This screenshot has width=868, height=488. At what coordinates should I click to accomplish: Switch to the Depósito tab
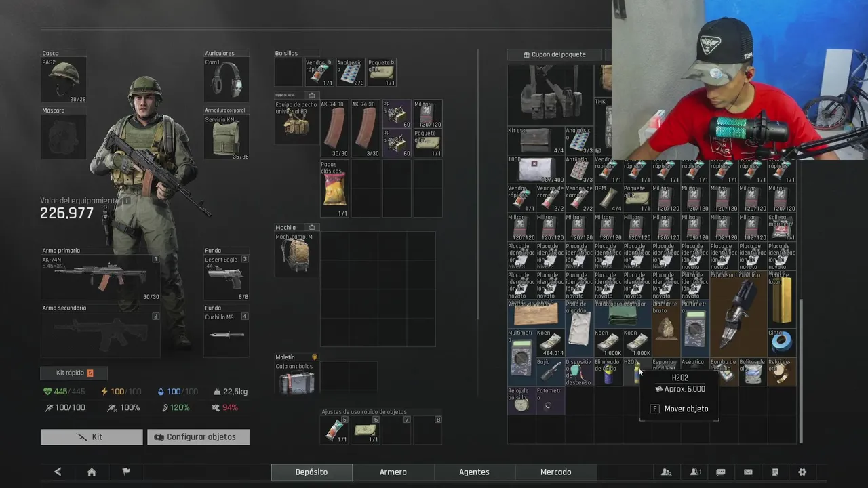click(x=312, y=472)
